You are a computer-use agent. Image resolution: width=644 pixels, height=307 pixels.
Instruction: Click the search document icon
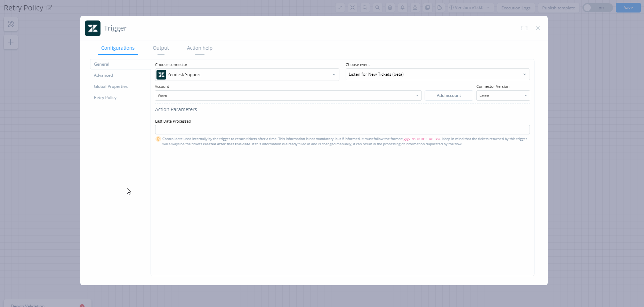[x=440, y=8]
